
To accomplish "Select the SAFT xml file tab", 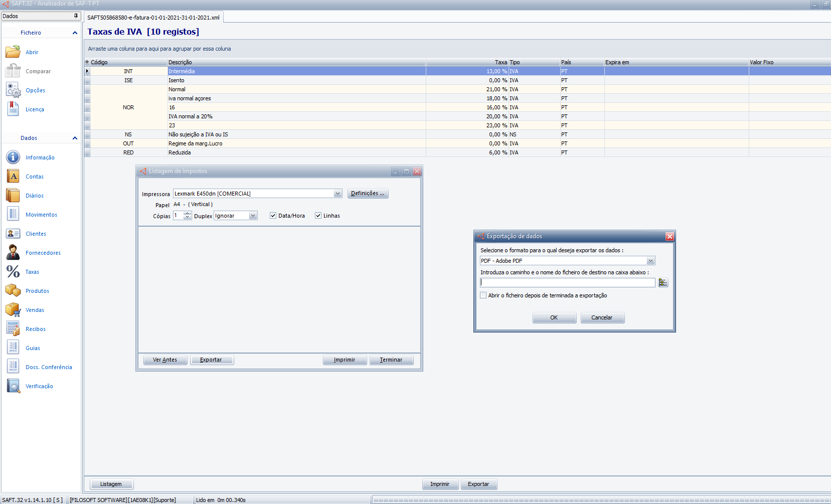I will 153,18.
